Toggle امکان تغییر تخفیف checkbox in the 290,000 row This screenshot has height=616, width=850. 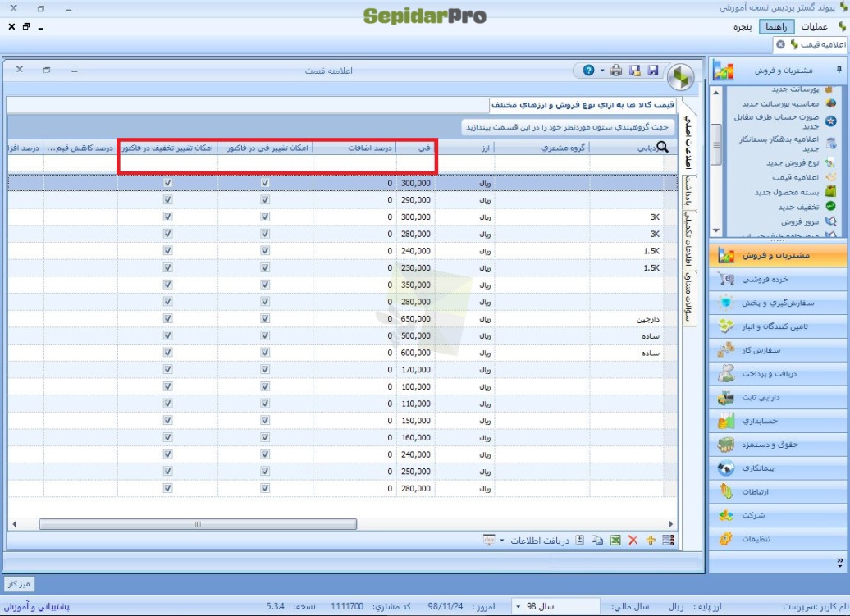(x=167, y=200)
